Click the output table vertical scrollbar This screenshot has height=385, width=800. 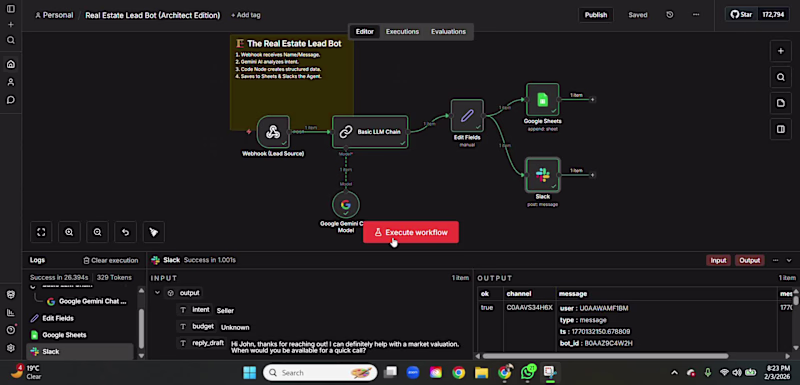click(x=795, y=301)
